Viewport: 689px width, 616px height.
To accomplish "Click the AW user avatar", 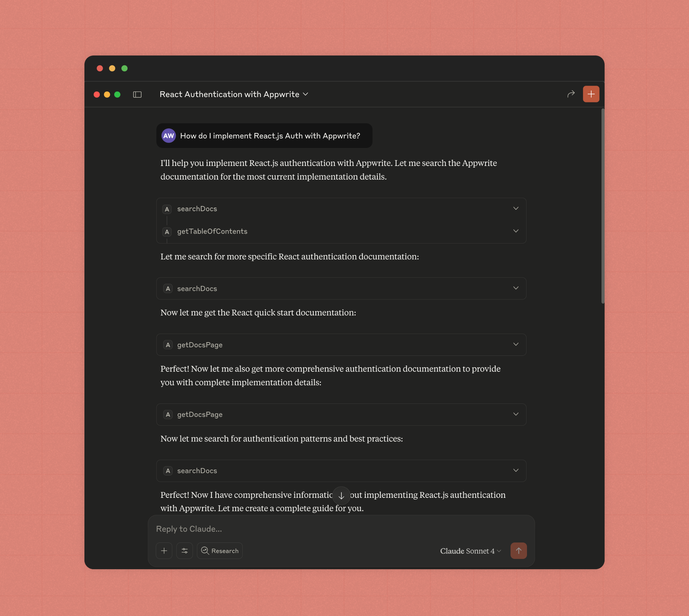I will (168, 136).
